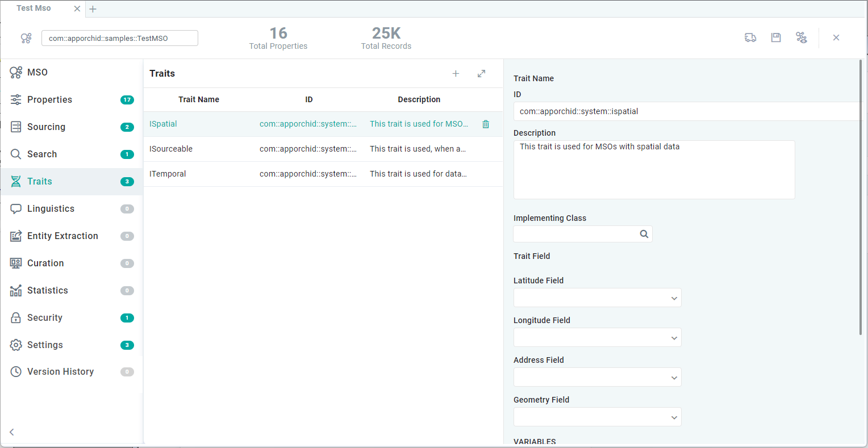The width and height of the screenshot is (868, 448).
Task: Go to the Sourcing section
Action: 47,127
